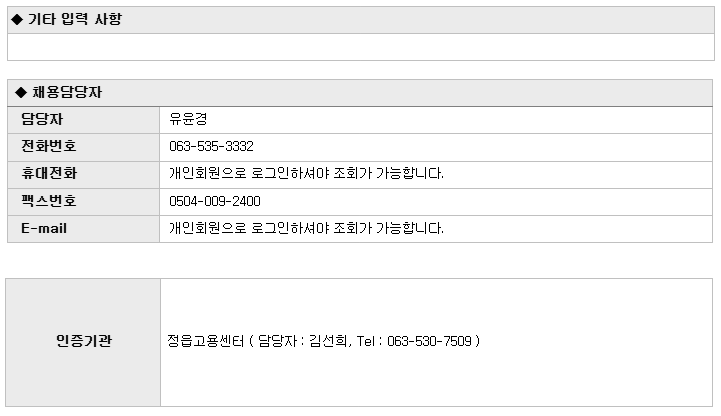Viewport: 721px width, 416px height.
Task: Click the fax number 0504-009-2400
Action: [215, 201]
